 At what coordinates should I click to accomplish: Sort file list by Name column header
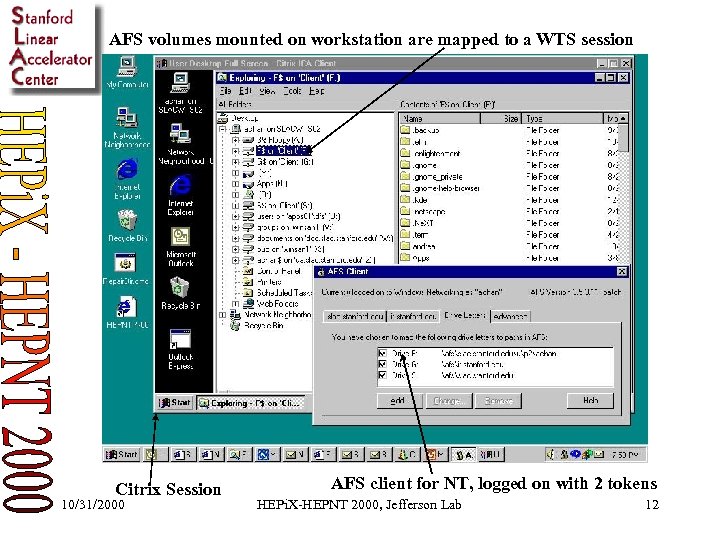pyautogui.click(x=439, y=118)
